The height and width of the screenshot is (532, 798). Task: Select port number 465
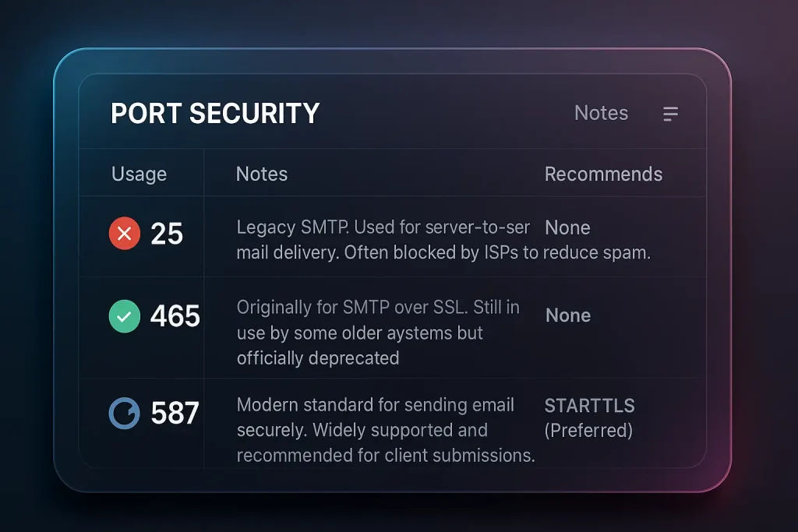coord(175,316)
